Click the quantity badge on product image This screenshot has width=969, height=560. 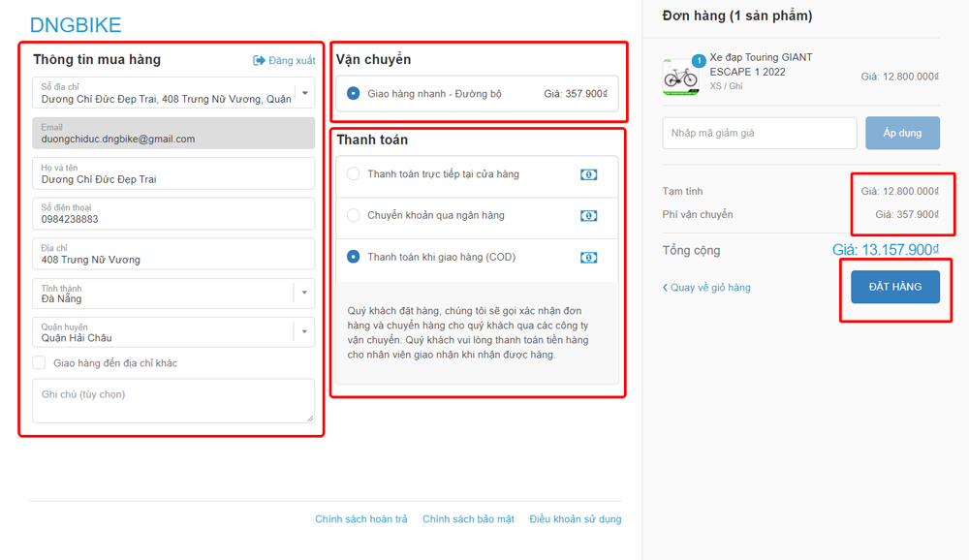pos(699,61)
